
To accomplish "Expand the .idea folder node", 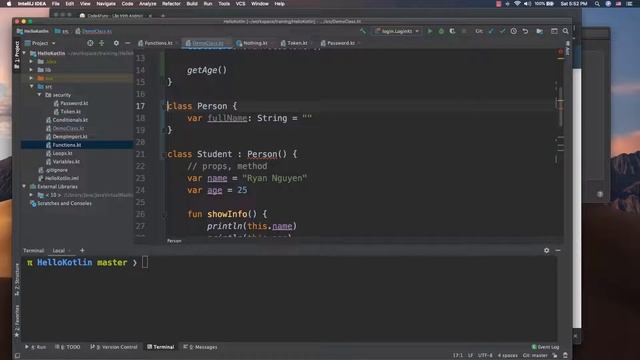I will click(31, 62).
